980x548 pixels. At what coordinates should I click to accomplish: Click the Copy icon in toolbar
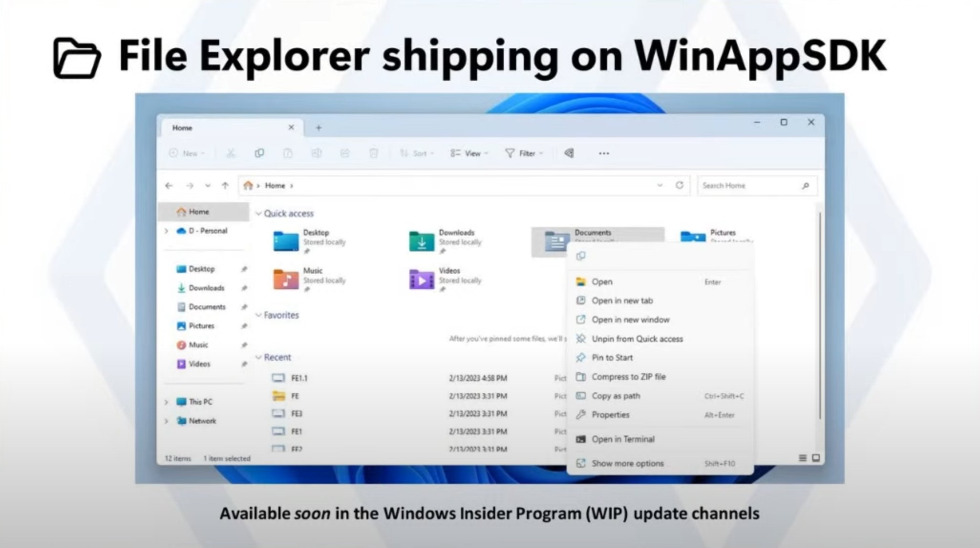(x=259, y=153)
